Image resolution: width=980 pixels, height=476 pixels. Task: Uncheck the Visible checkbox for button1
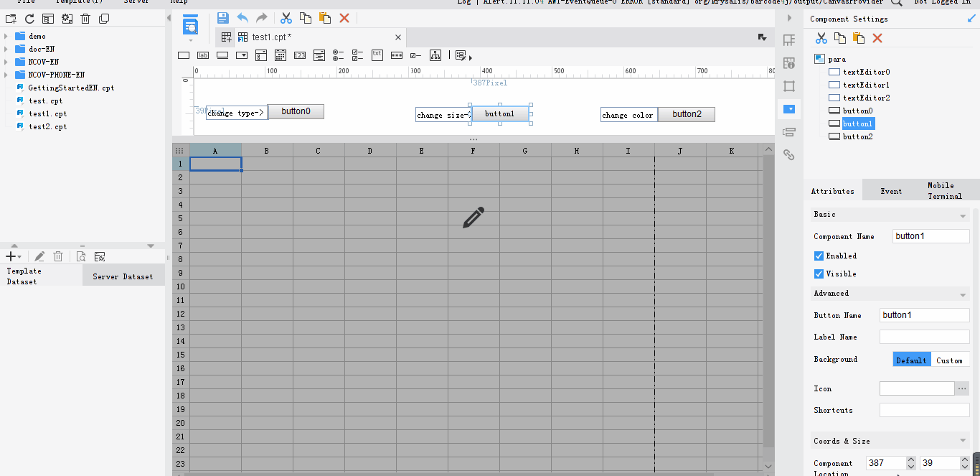[x=818, y=274]
